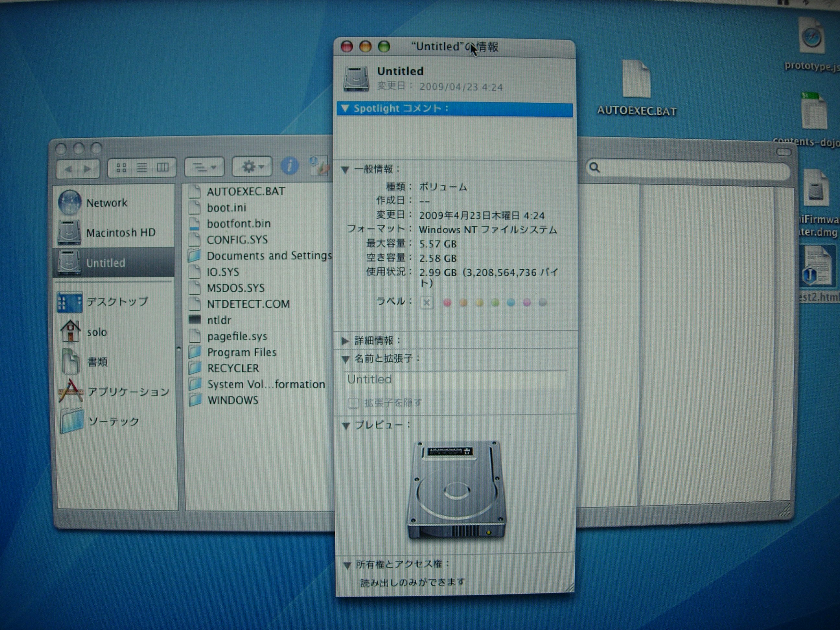Screen dimensions: 840x630
Task: Collapse the 所有権とアクセス権 section
Action: [347, 566]
